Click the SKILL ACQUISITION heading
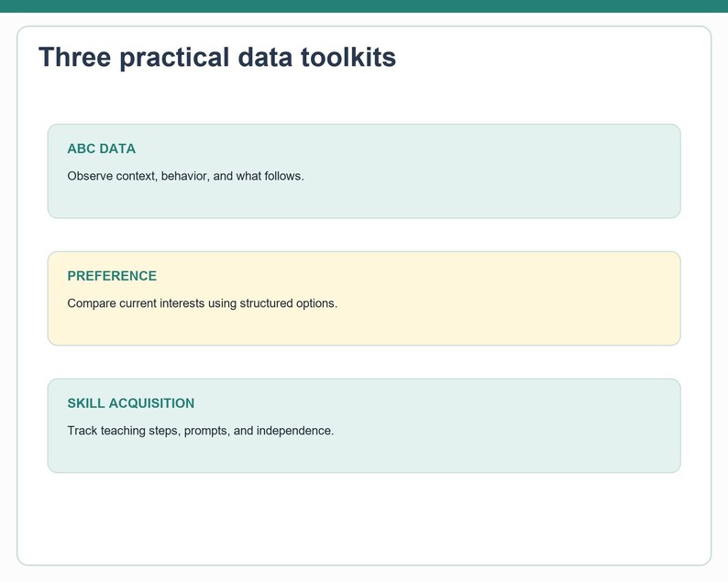The image size is (728, 582). [x=131, y=403]
